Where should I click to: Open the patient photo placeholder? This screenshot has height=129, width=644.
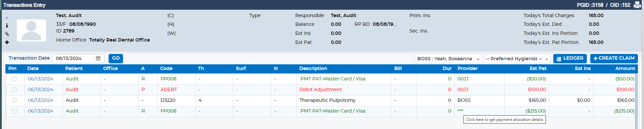pyautogui.click(x=31, y=30)
